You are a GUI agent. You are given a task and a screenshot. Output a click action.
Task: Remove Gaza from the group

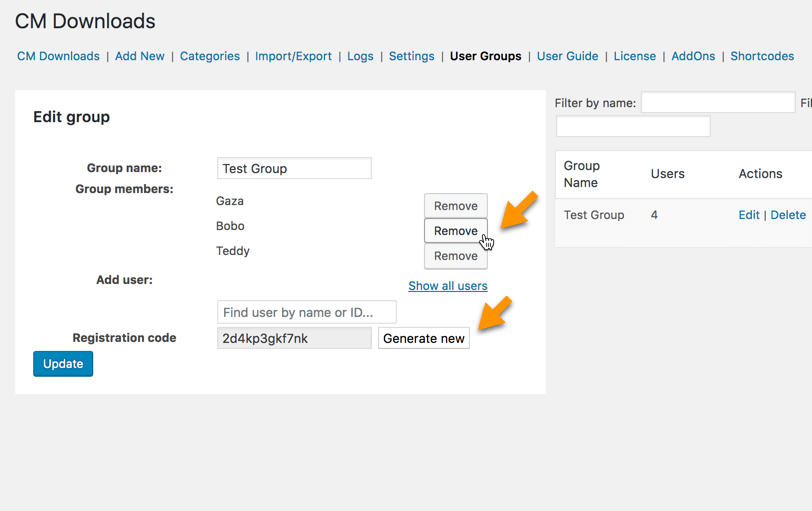tap(455, 206)
